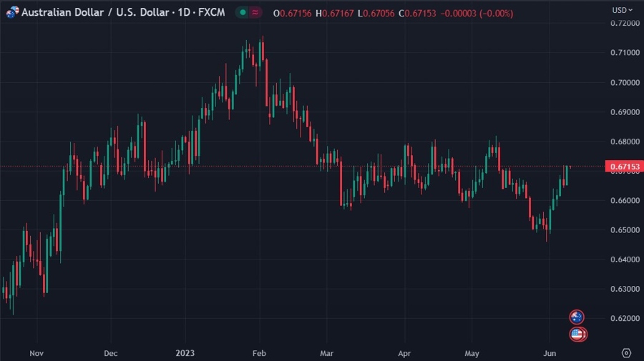The height and width of the screenshot is (361, 644).
Task: Click the AUD/USD flag pair icon
Action: click(x=12, y=12)
